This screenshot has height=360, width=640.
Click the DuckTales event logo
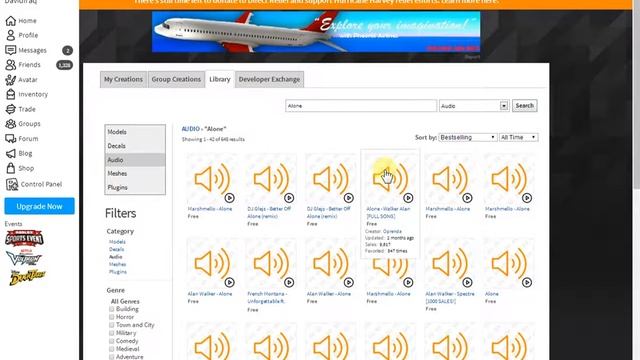tap(27, 277)
